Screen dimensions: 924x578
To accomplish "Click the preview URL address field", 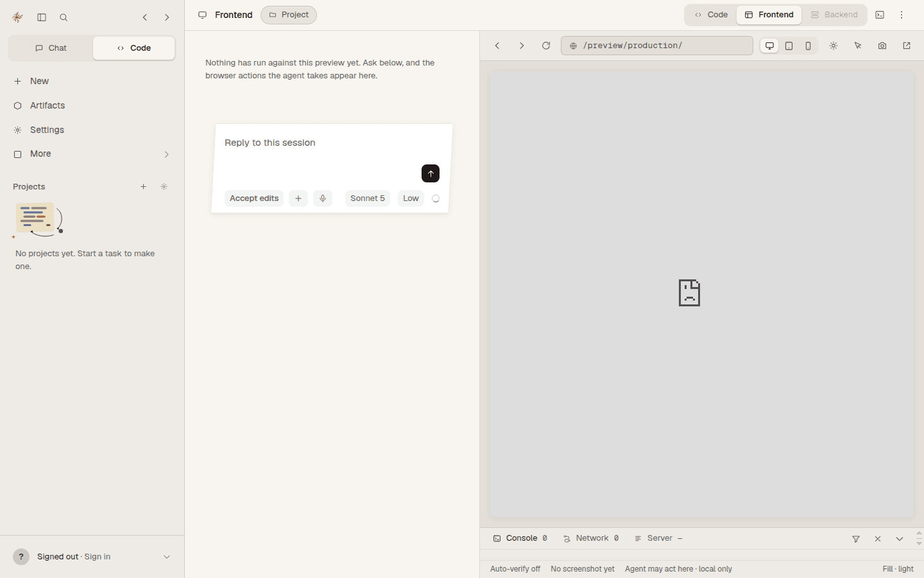I will [657, 46].
